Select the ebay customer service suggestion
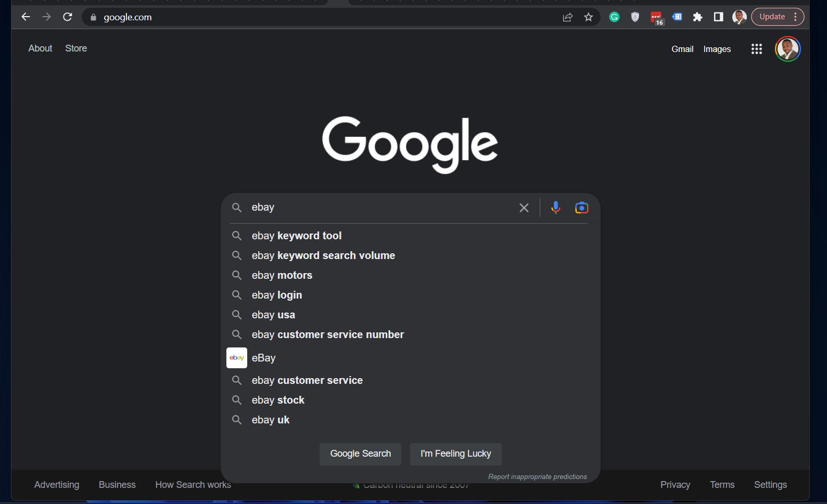Image resolution: width=827 pixels, height=504 pixels. coord(410,380)
